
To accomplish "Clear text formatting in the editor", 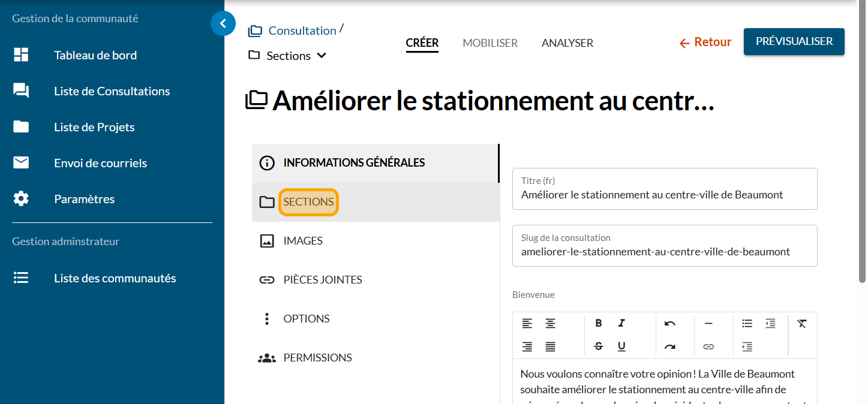I will [x=802, y=324].
